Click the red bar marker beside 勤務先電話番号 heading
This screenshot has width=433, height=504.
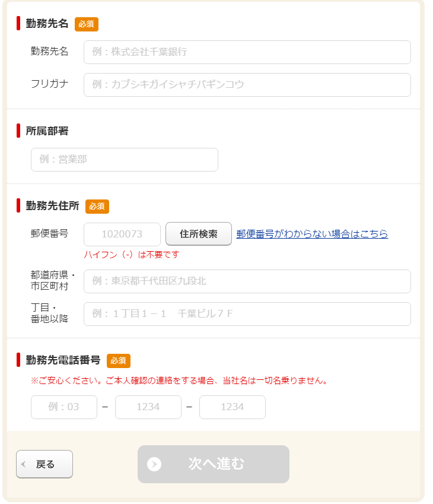[17, 360]
